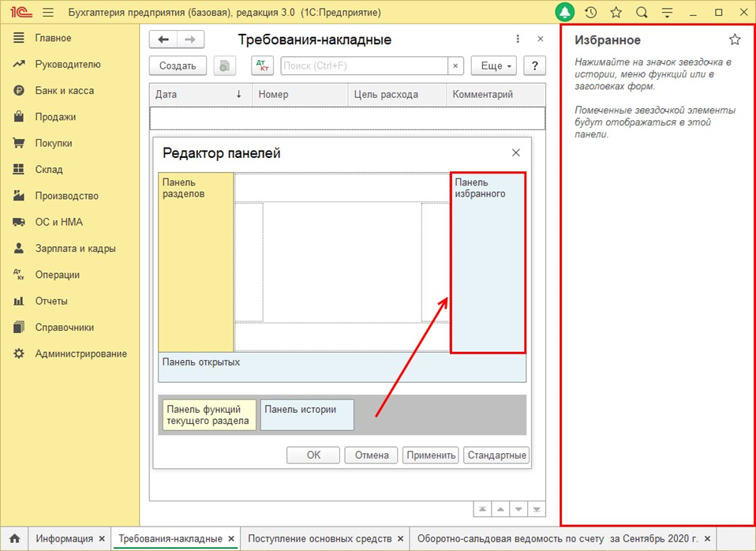The image size is (756, 551).
Task: Open Администрирование section
Action: pyautogui.click(x=80, y=354)
